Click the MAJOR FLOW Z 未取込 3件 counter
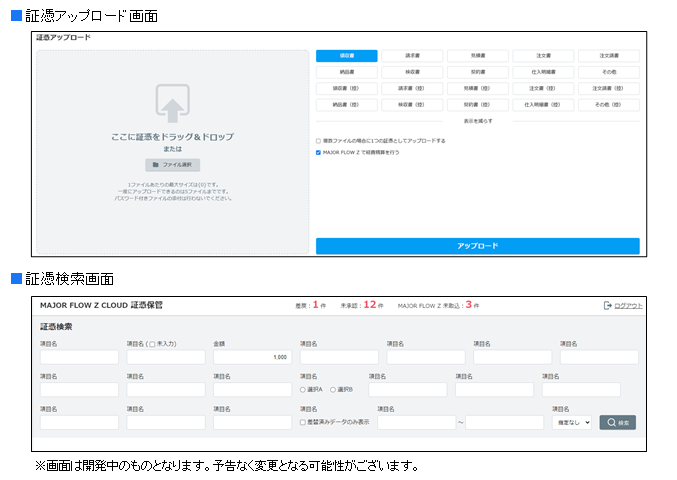This screenshot has width=677, height=480. [x=438, y=305]
